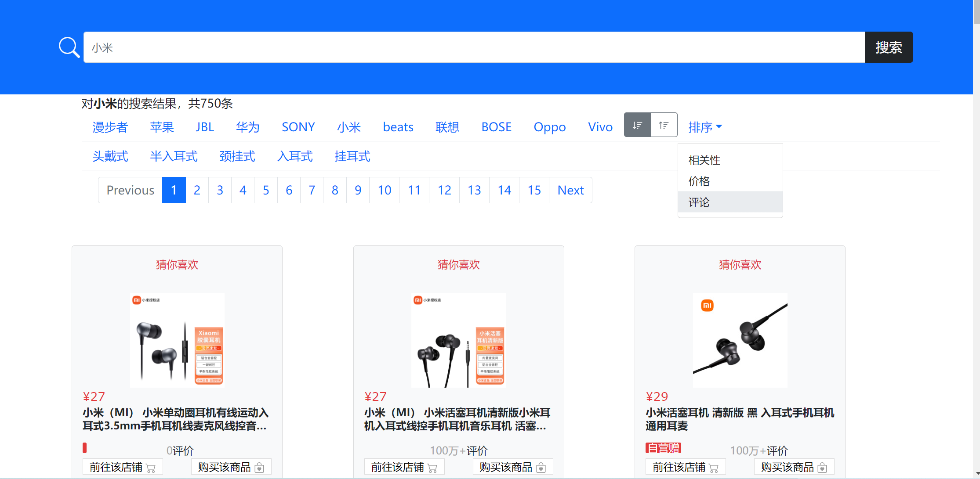Click cart icon on second product's shop button
The width and height of the screenshot is (980, 479).
[433, 467]
